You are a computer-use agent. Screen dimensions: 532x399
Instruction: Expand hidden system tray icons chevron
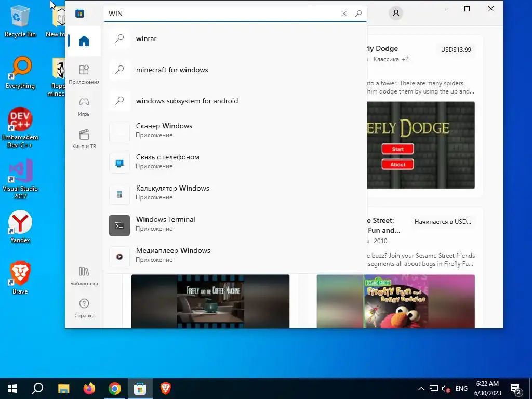[x=421, y=389]
